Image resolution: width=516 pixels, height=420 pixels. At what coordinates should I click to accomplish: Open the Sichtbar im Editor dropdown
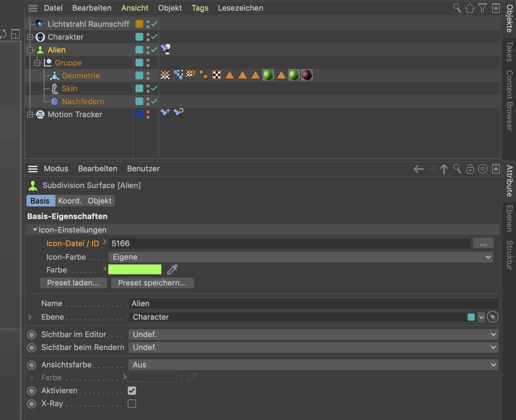313,335
